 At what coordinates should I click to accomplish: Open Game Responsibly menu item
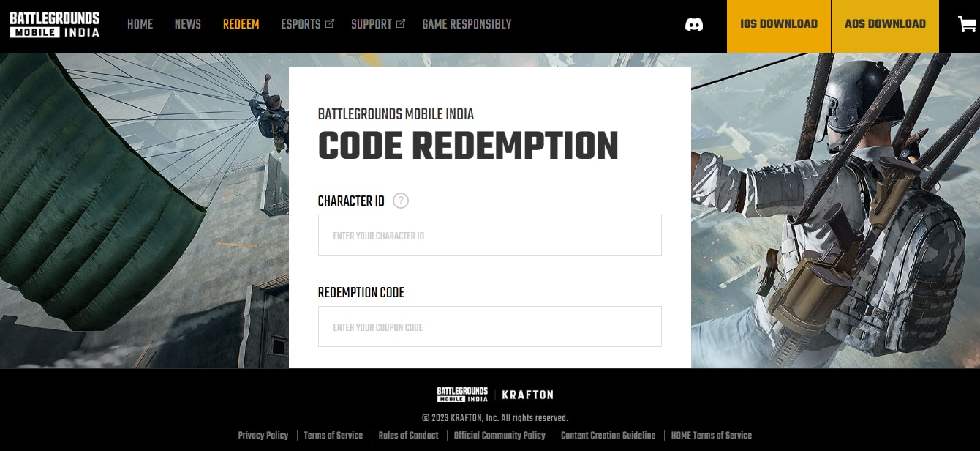467,24
